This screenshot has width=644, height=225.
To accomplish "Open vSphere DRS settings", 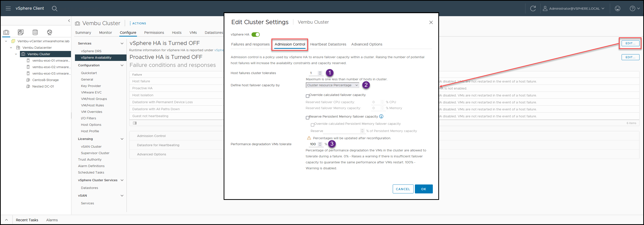I will pyautogui.click(x=91, y=51).
